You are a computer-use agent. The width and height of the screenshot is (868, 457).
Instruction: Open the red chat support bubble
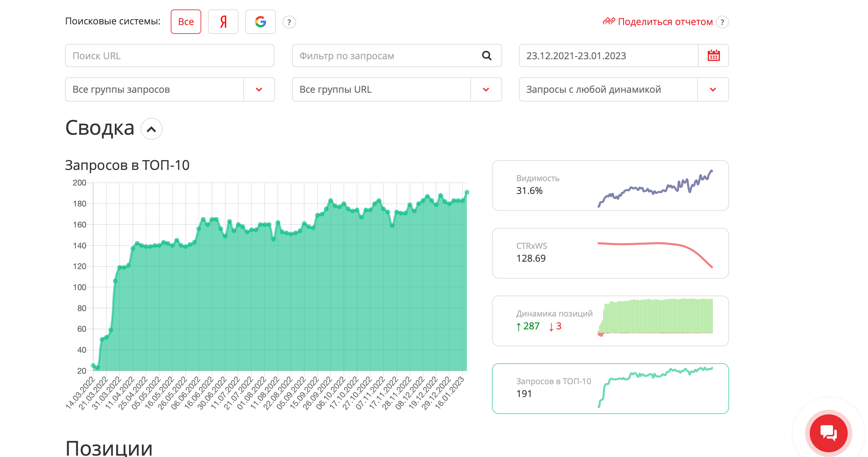click(x=828, y=433)
